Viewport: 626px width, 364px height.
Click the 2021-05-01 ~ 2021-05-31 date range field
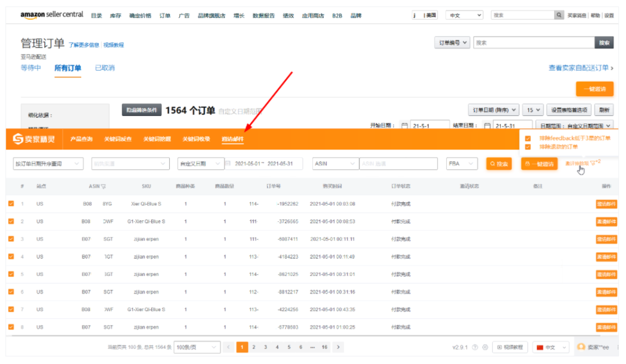tap(264, 163)
